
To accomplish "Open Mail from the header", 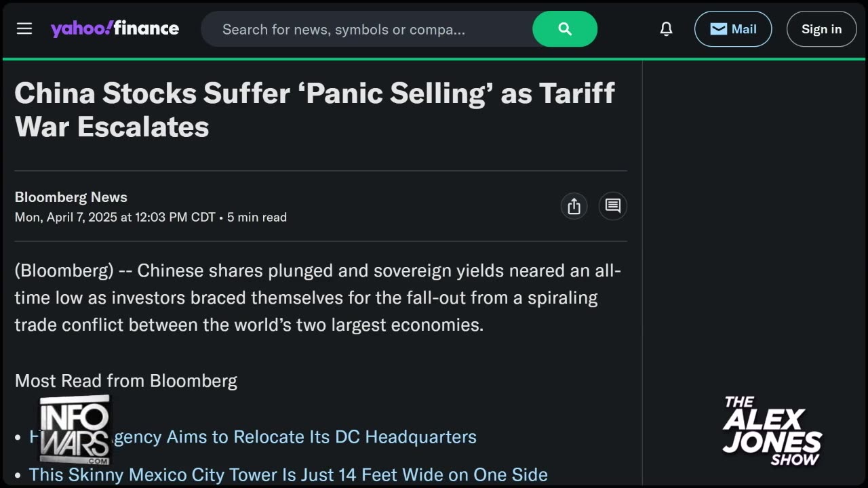I will (733, 29).
